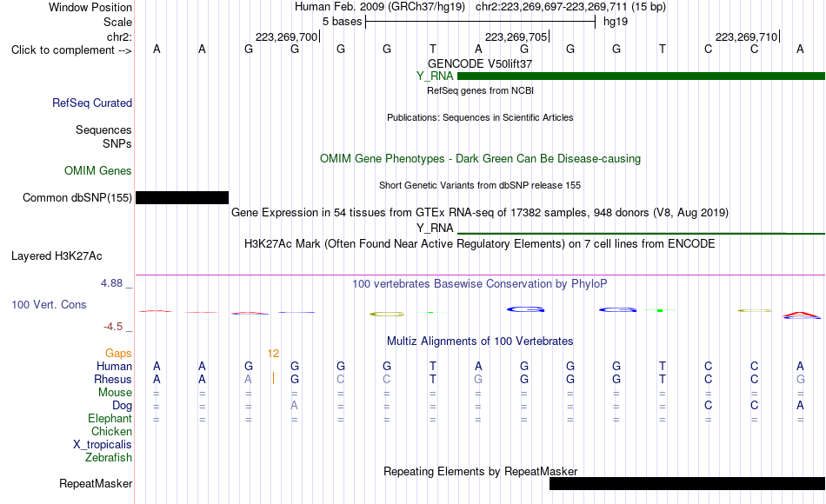Viewport: 826px width, 504px height.
Task: Click the hg19 label beside the scale bar
Action: click(x=616, y=22)
